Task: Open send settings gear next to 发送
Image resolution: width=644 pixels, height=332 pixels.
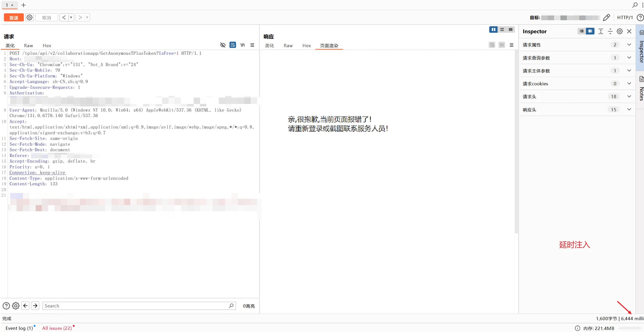Action: (30, 18)
